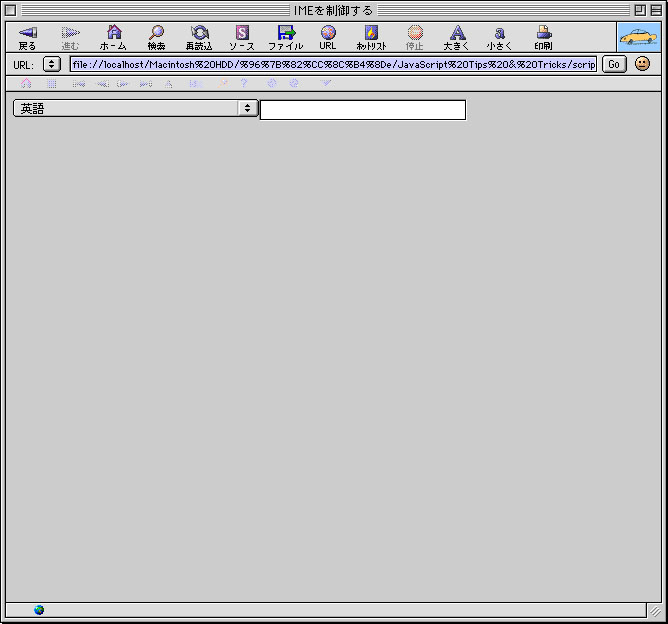The height and width of the screenshot is (624, 668).
Task: Click the Go button
Action: coord(614,64)
